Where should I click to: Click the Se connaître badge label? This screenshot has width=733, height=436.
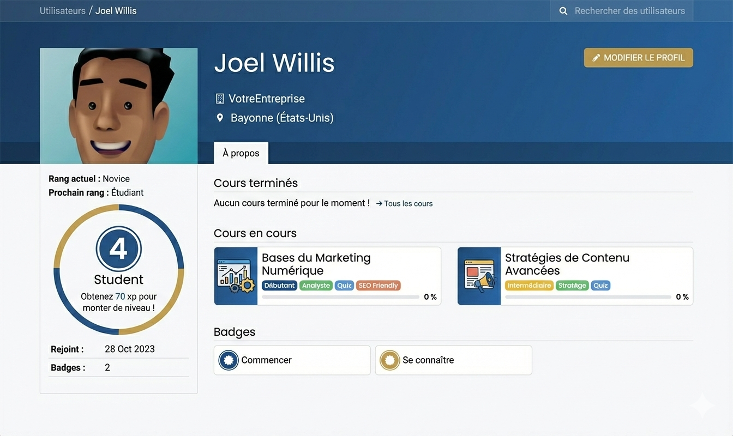pyautogui.click(x=428, y=360)
